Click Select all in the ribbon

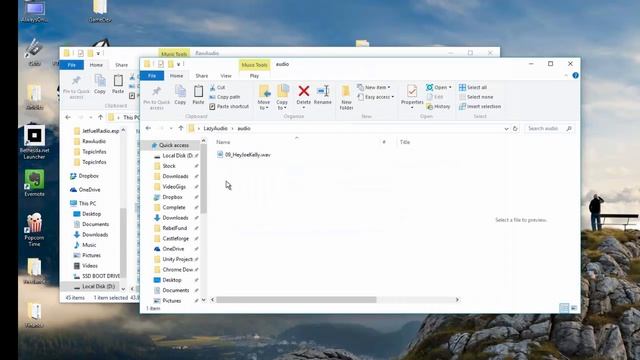(x=473, y=87)
